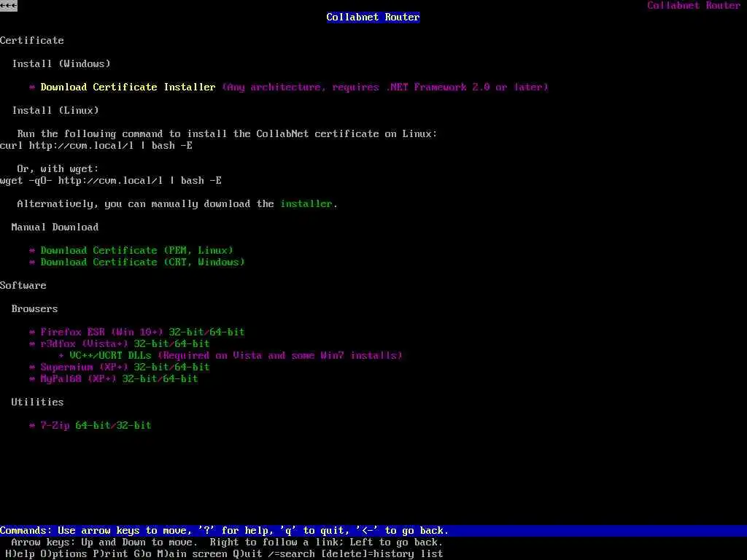Click the highlighted Collabnet Router page title
The image size is (747, 560).
coord(373,17)
